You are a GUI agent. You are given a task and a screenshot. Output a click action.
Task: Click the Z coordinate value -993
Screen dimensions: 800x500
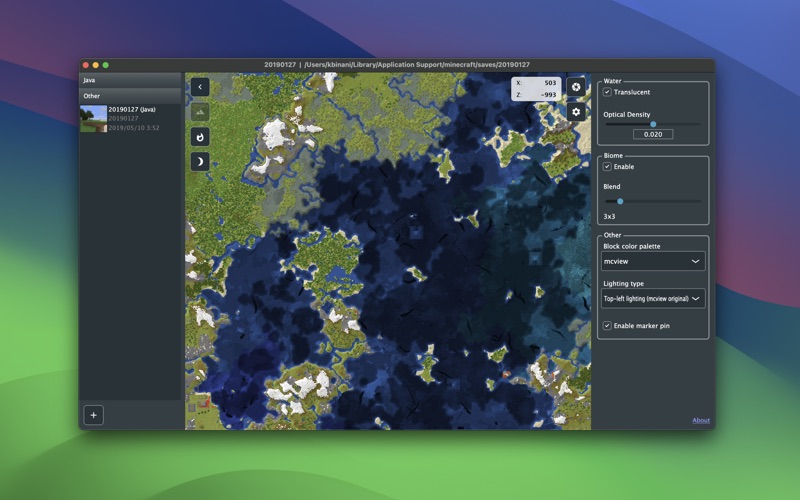pos(548,94)
